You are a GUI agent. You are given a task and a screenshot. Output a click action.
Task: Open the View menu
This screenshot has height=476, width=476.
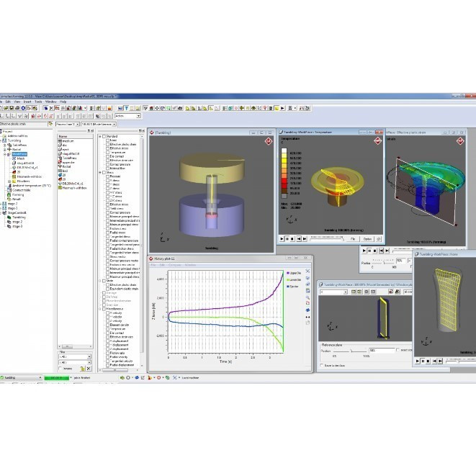tap(17, 102)
